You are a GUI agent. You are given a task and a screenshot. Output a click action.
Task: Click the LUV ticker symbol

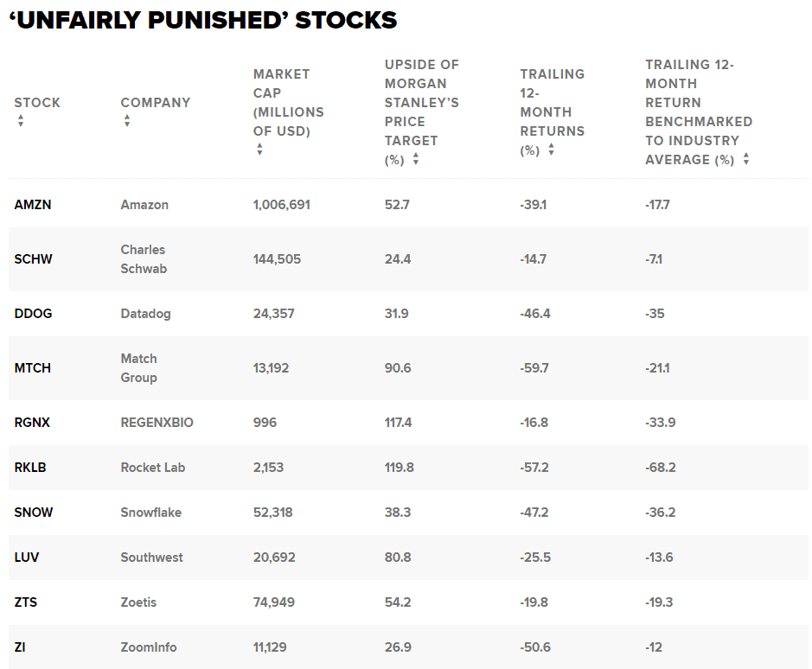tap(27, 557)
